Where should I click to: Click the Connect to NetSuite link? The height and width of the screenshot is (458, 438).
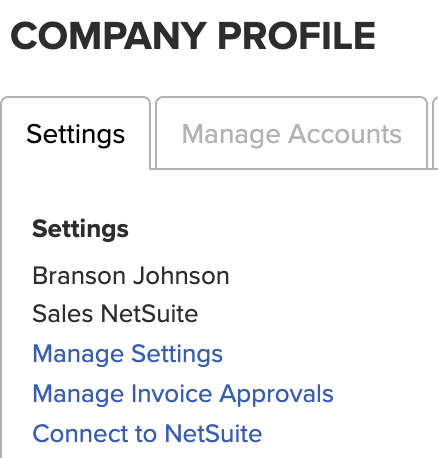click(147, 433)
